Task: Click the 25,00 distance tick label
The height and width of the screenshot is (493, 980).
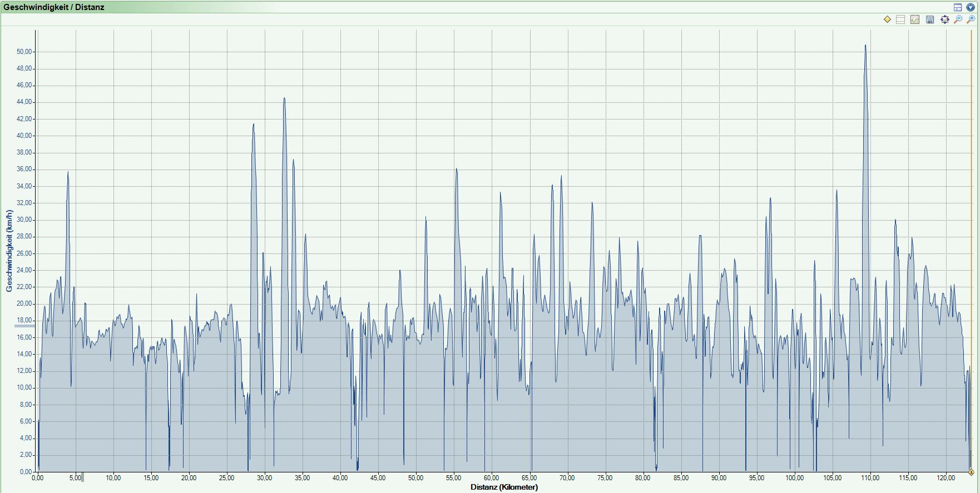Action: [x=227, y=478]
